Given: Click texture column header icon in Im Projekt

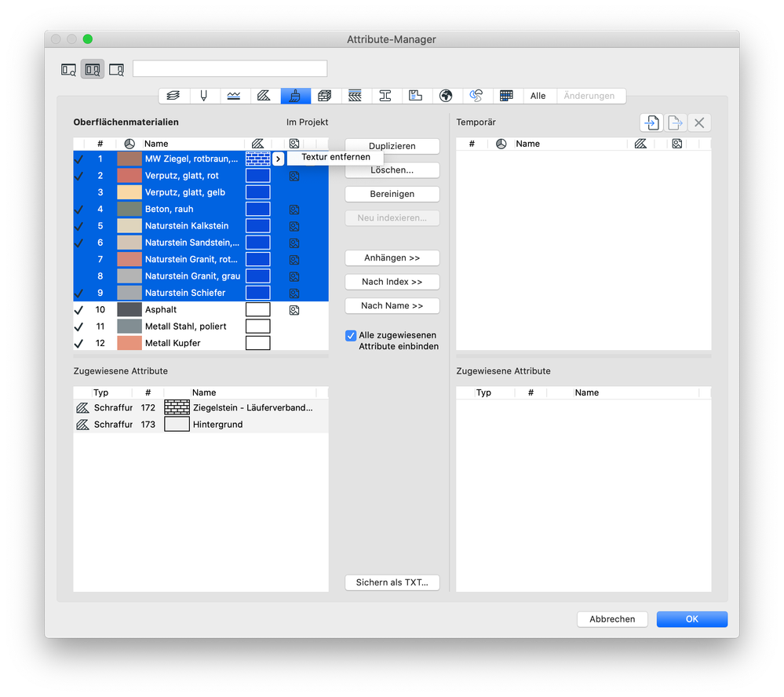Looking at the screenshot, I should tap(294, 144).
